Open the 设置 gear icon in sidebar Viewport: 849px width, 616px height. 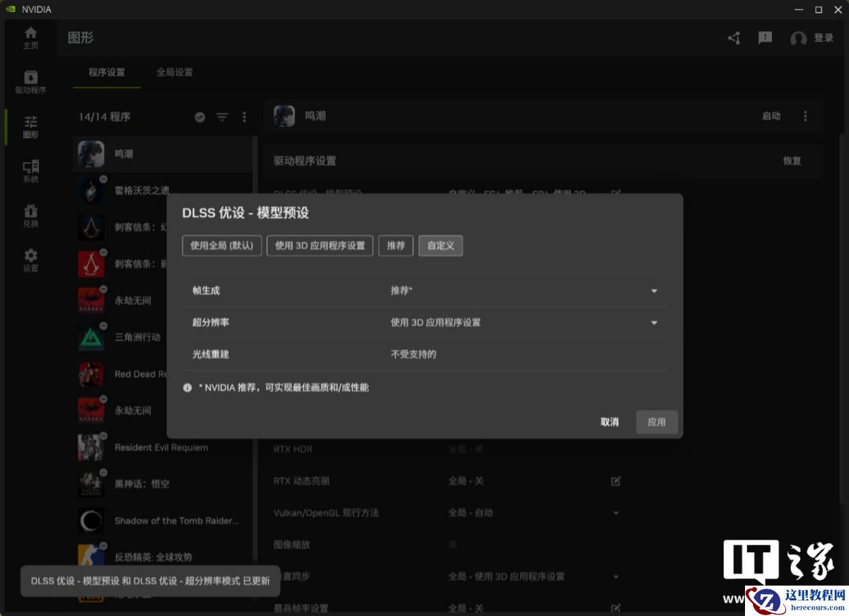[30, 260]
